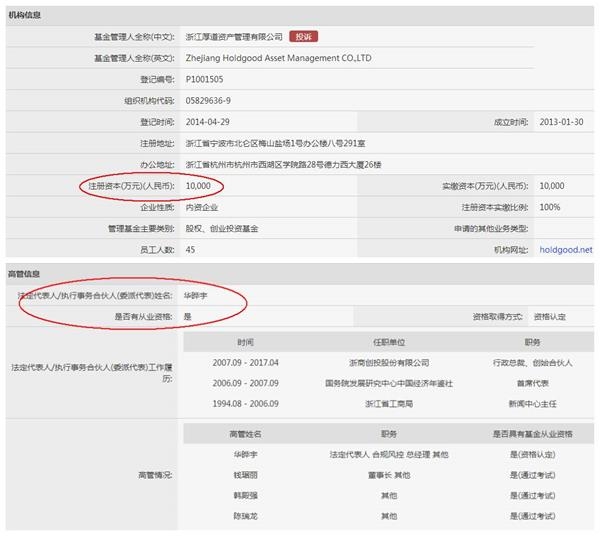Click the 机构信息 section header

(x=29, y=14)
